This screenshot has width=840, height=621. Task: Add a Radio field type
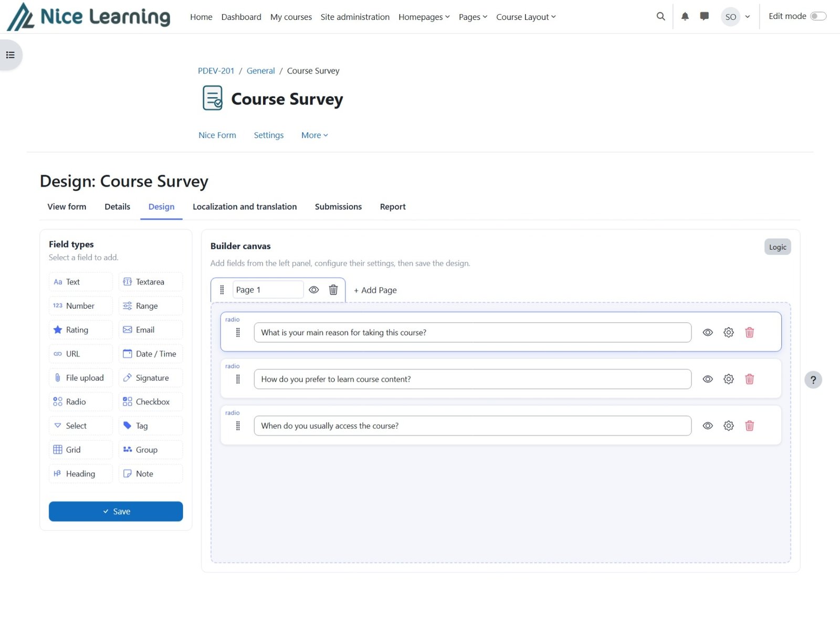click(x=80, y=402)
